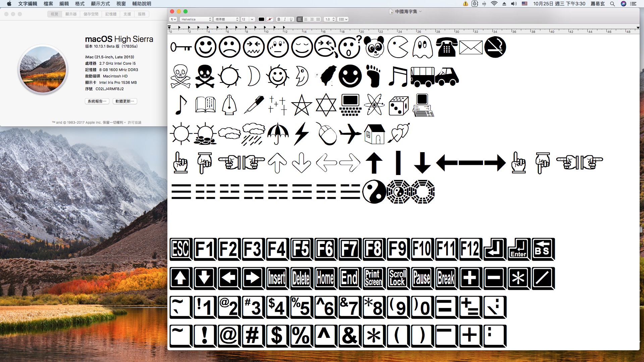Right align the text
This screenshot has height=362, width=644.
tap(312, 19)
